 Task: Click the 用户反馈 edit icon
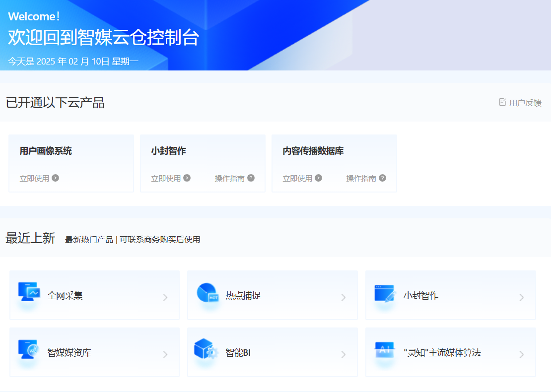click(502, 102)
